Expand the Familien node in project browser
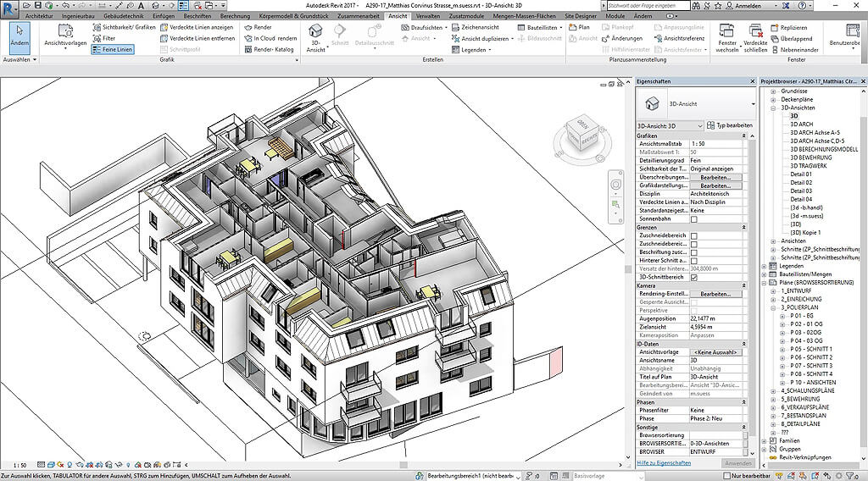Screen dimensions: 868x481 [x=765, y=441]
